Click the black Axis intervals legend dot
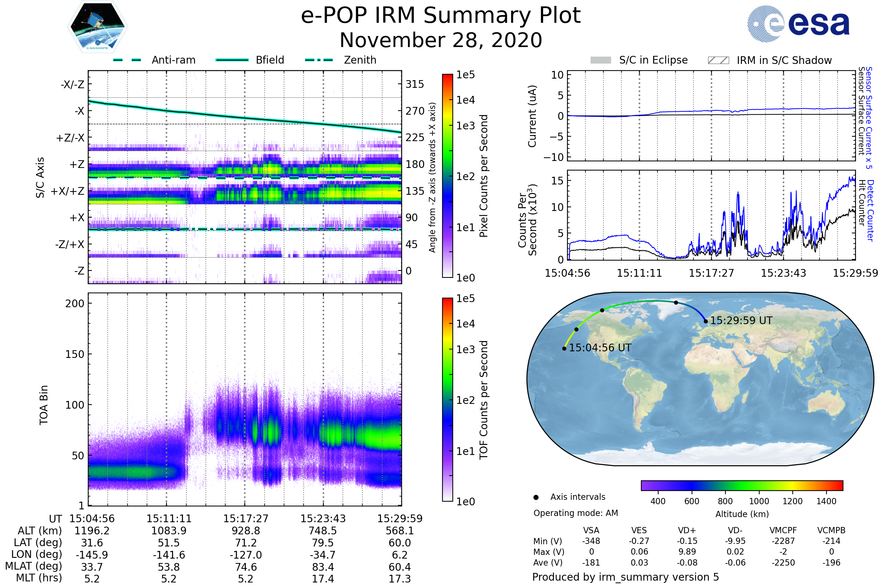Viewport: 882px width, 588px height. tap(536, 497)
